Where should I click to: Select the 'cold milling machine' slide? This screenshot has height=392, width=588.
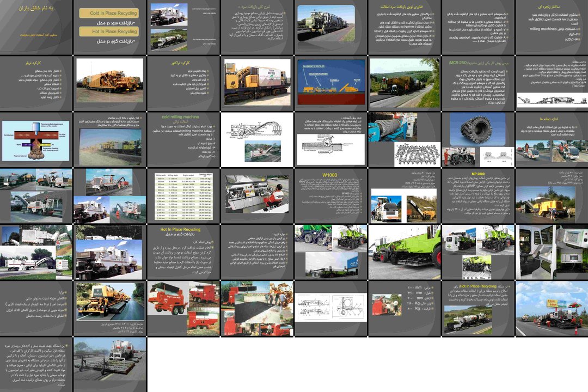[x=183, y=139]
